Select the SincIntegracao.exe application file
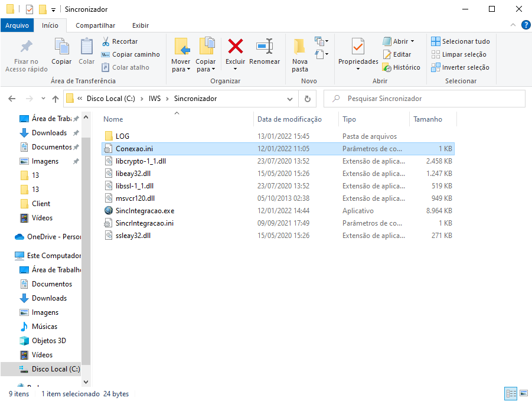The width and height of the screenshot is (532, 401). (x=145, y=211)
